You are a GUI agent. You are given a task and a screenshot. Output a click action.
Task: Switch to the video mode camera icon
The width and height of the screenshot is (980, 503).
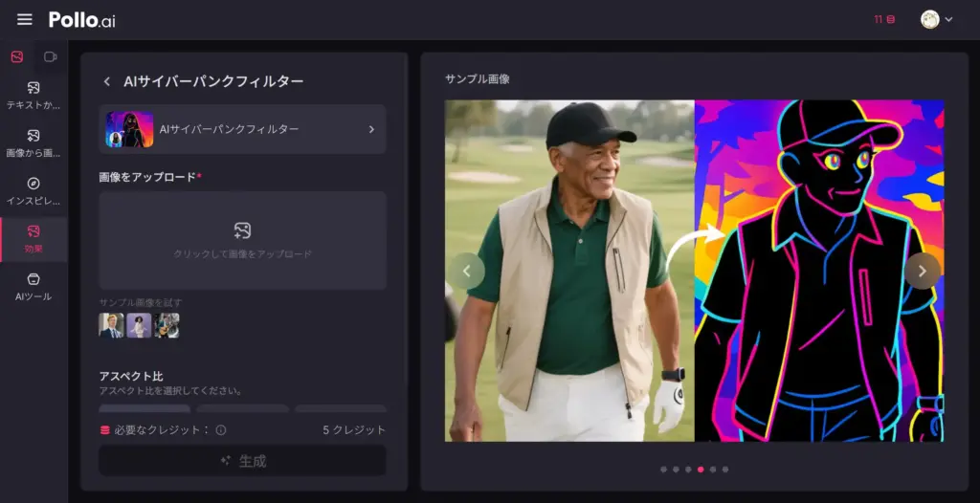[51, 57]
